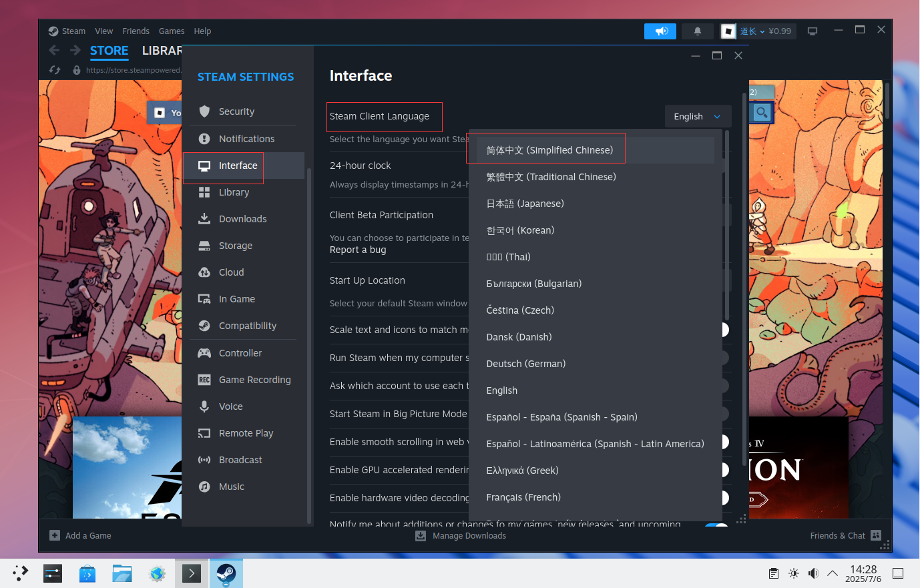Screen dimensions: 920x588
Task: Toggle Enable smooth scrolling switch
Action: coord(725,442)
